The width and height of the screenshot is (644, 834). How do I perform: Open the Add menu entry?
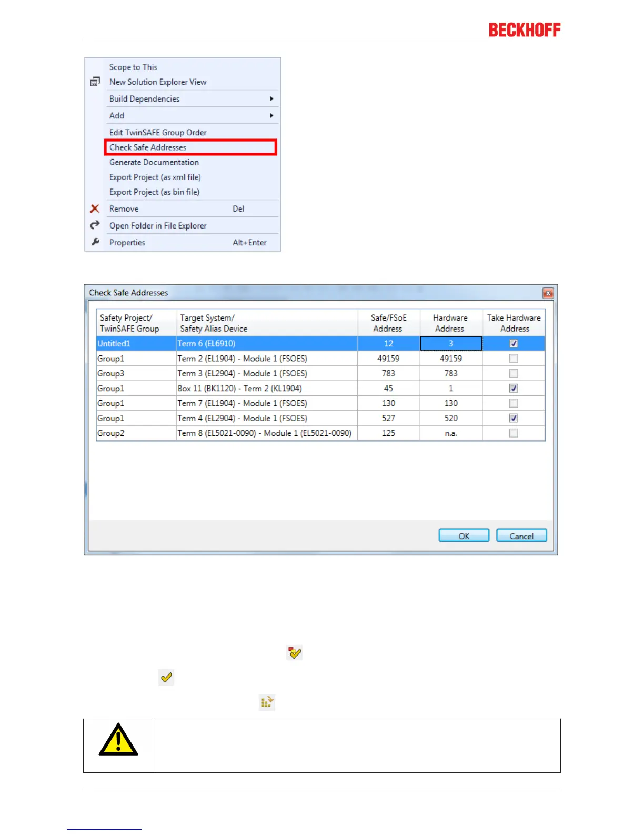(x=192, y=115)
